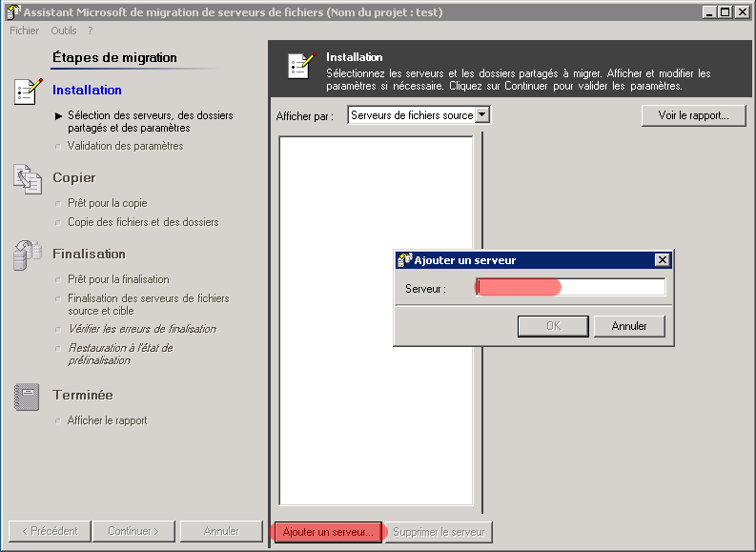Click Annuler in the Ajouter un serveur dialog
This screenshot has height=552, width=756.
pos(629,326)
